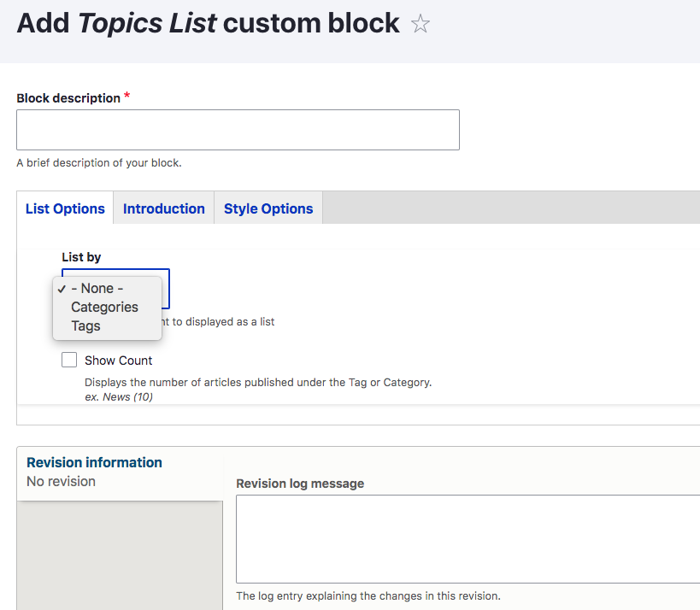Click the Show Count label text

(x=119, y=361)
